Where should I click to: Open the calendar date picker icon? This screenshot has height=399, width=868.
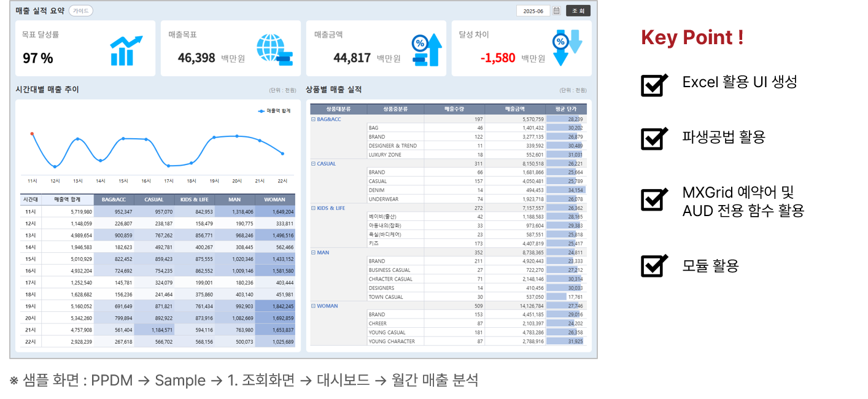[x=557, y=11]
